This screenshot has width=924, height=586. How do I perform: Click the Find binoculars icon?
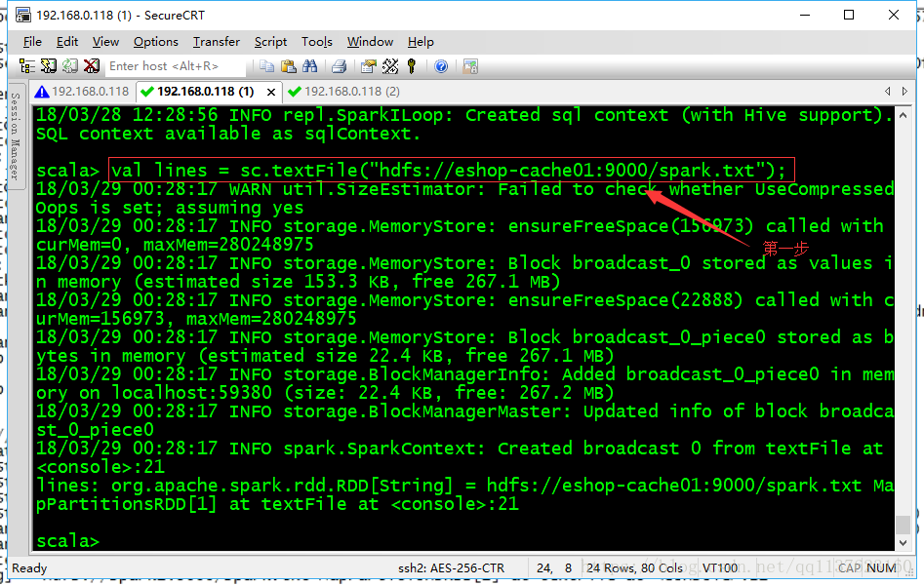click(309, 66)
